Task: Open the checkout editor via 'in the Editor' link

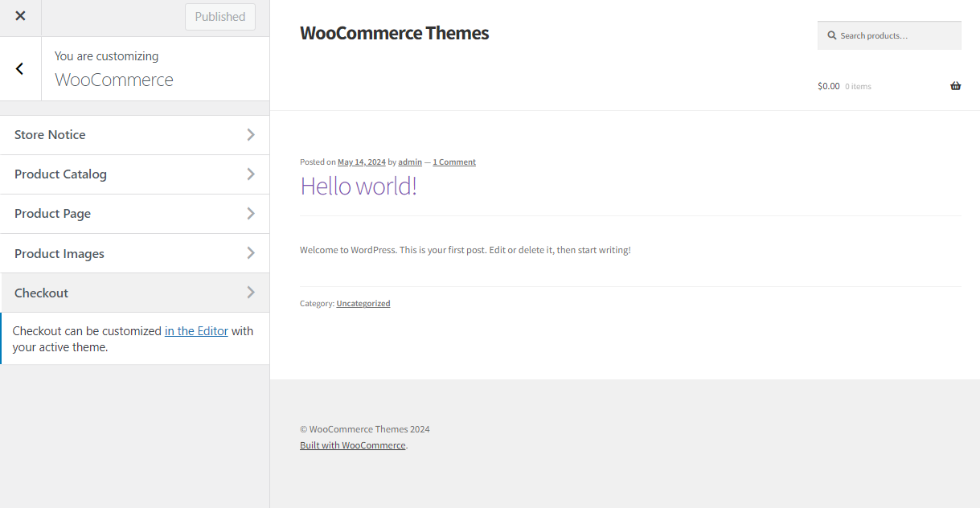Action: (x=196, y=330)
